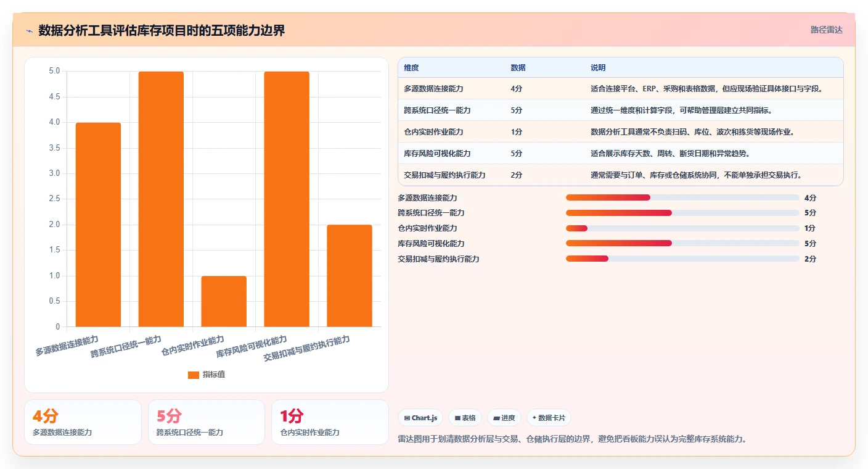Click the 1分 cell in the table
The height and width of the screenshot is (469, 868).
click(x=517, y=132)
